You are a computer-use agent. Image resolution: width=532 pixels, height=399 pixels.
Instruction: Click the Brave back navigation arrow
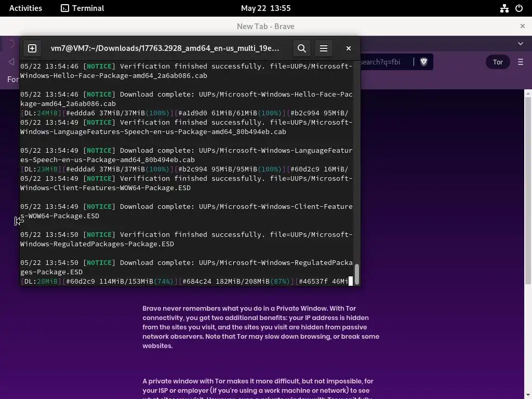click(11, 61)
